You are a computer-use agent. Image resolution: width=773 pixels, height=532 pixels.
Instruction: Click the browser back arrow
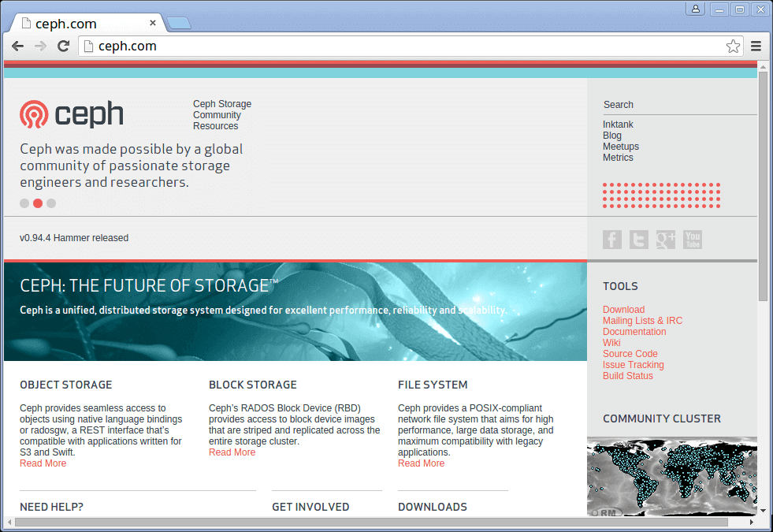pos(18,47)
